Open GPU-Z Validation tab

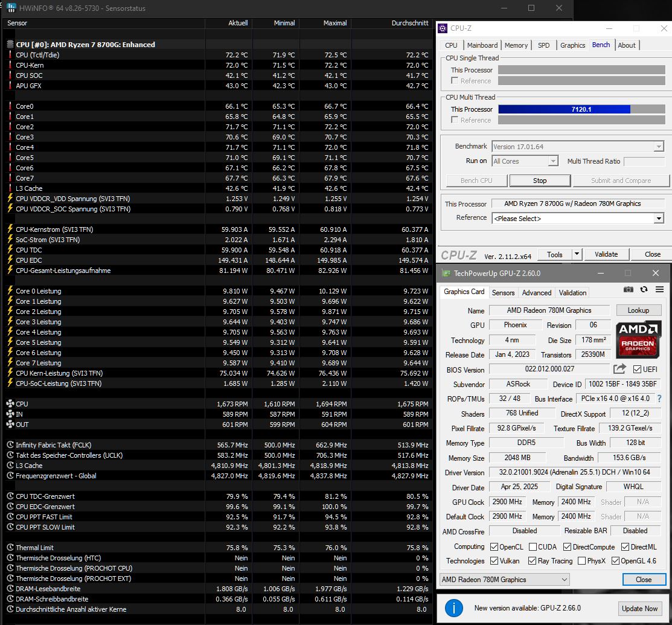pos(572,292)
